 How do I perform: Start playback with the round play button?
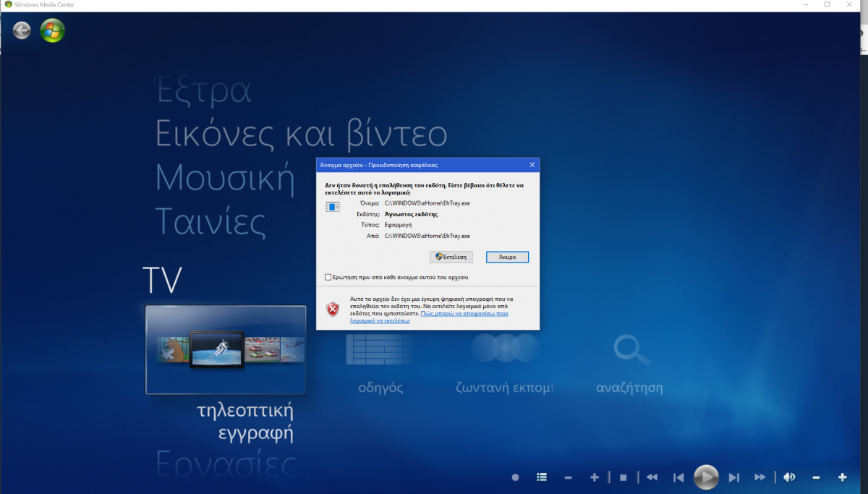706,477
